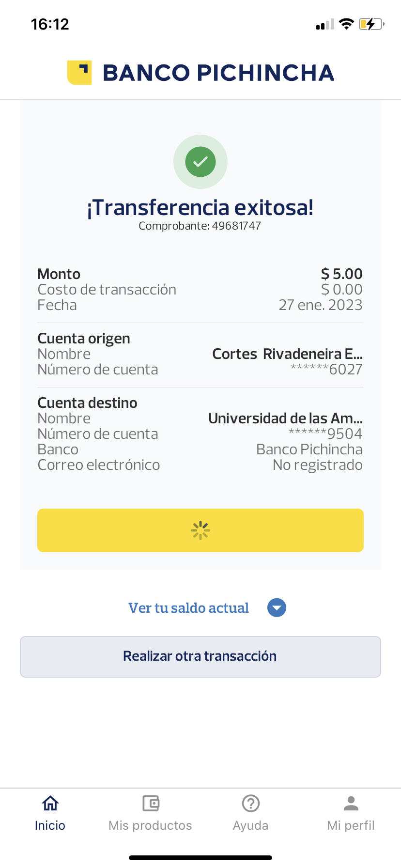Tap the destination account number ending 9504
This screenshot has width=401, height=868.
pos(325,434)
